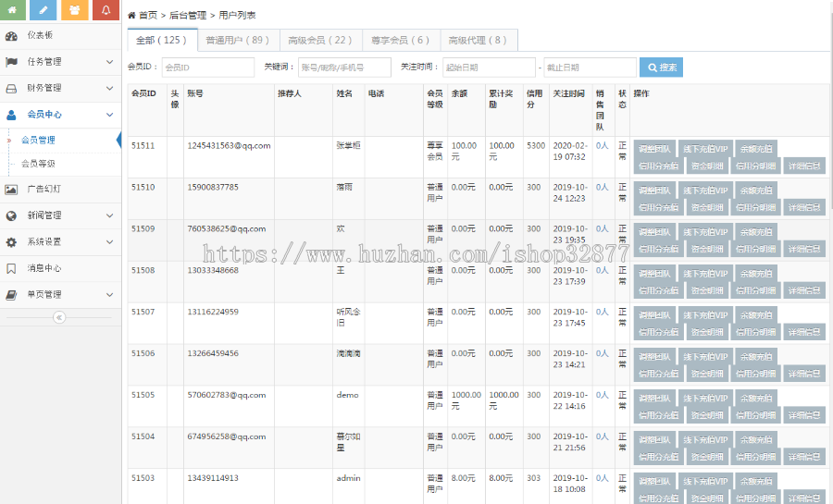This screenshot has height=504, width=833.
Task: Open the 起始日期 date field
Action: pyautogui.click(x=489, y=68)
